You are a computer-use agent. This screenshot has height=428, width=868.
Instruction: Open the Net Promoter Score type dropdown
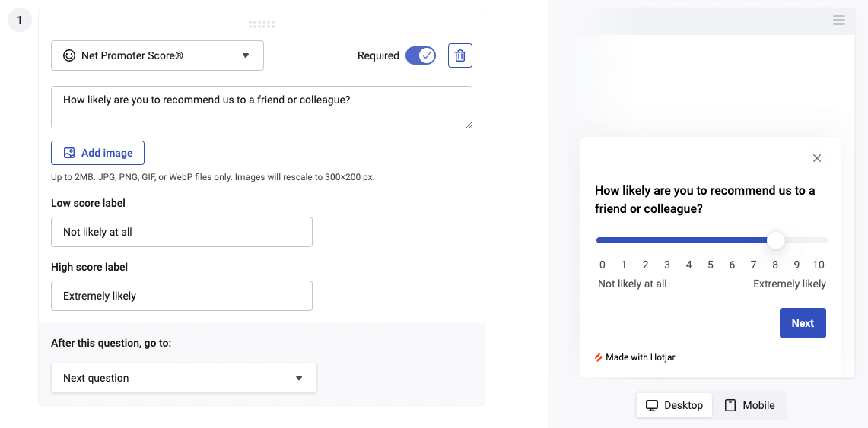point(157,55)
